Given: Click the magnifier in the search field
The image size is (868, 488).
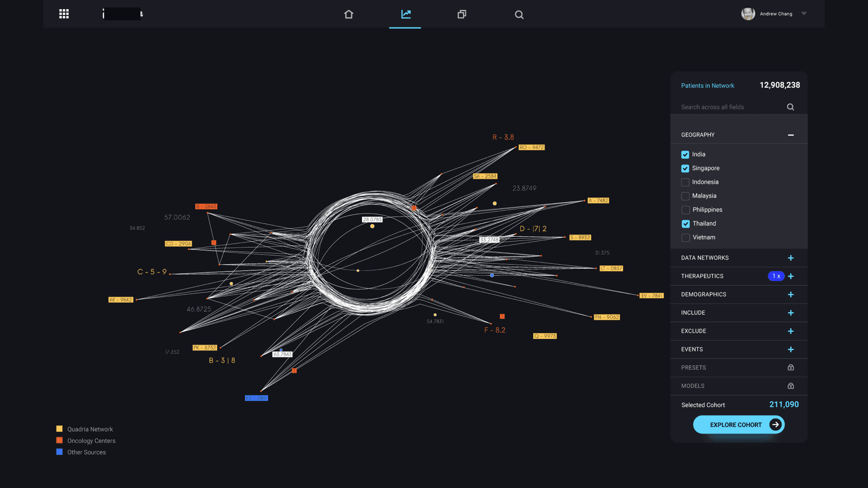Looking at the screenshot, I should (x=790, y=107).
